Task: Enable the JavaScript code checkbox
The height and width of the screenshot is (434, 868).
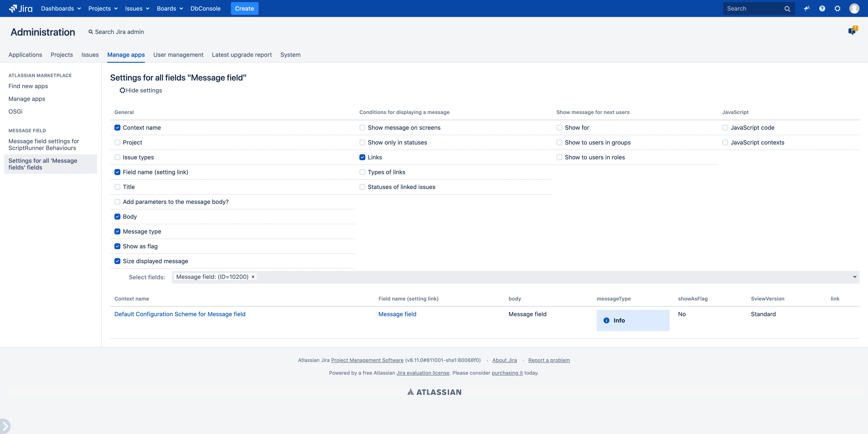Action: point(725,128)
